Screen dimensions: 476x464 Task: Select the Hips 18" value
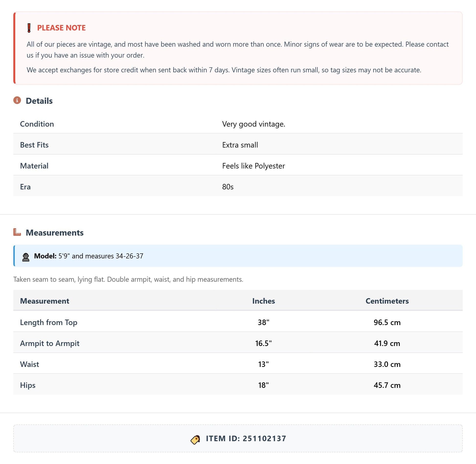263,385
